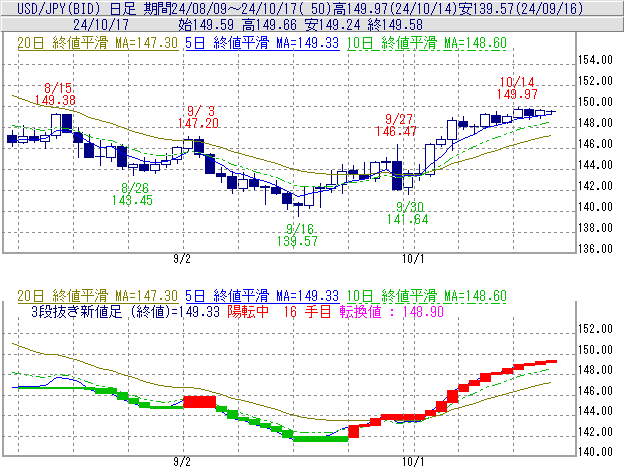Click the 9/2 date label under top chart
The height and width of the screenshot is (475, 624).
pos(182,259)
